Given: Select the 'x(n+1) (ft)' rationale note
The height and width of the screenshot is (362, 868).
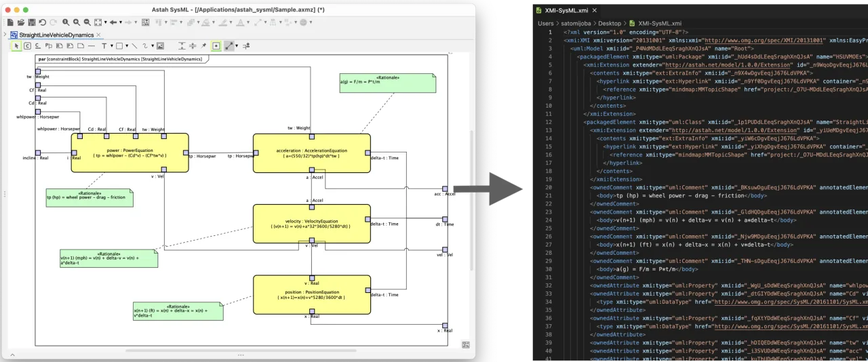Looking at the screenshot, I should coord(178,310).
